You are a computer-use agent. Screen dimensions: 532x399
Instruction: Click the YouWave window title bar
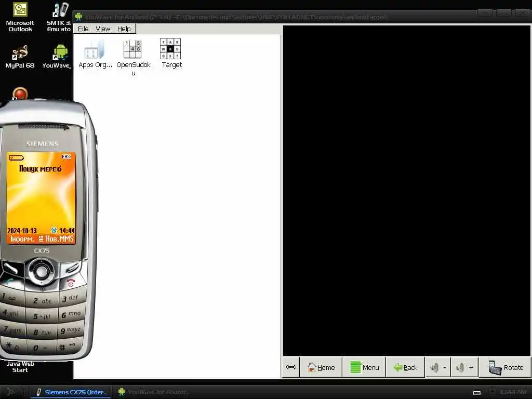(x=275, y=16)
